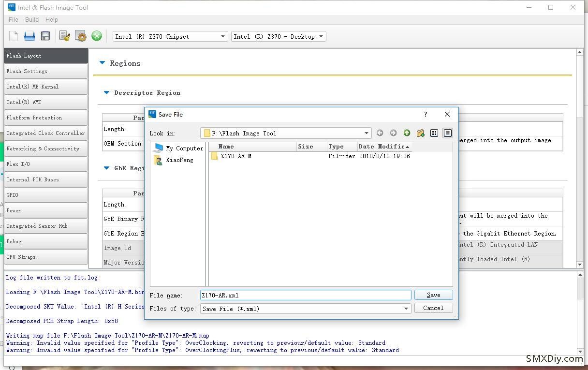Switch dialog to list view mode
Image resolution: width=588 pixels, height=370 pixels.
(434, 133)
